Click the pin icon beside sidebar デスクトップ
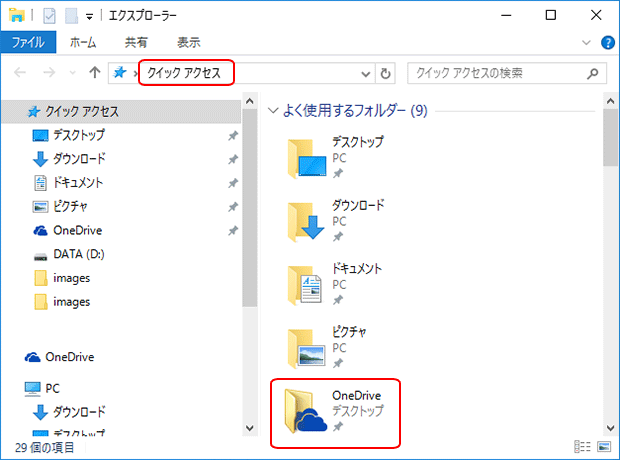Viewport: 620px width, 460px height. tap(233, 136)
